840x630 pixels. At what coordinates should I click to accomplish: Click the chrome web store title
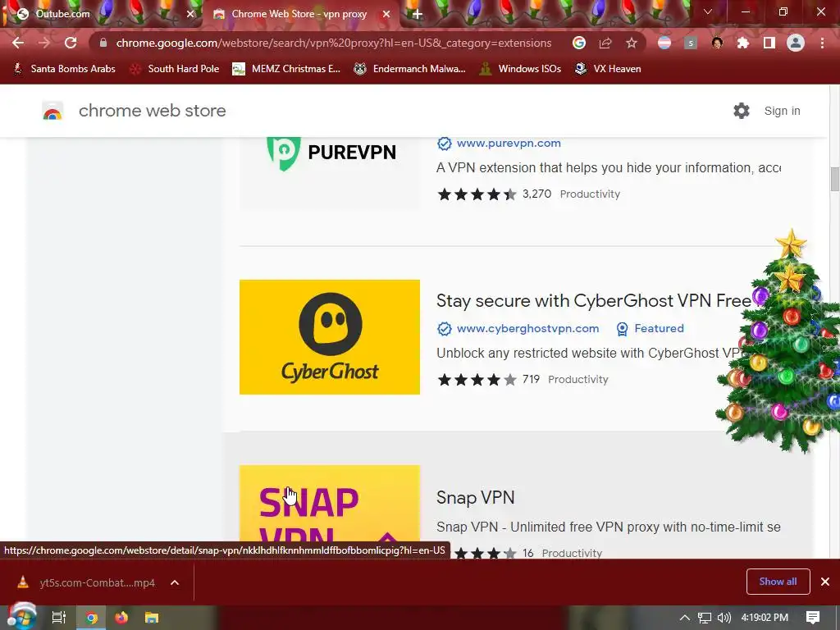(x=152, y=111)
